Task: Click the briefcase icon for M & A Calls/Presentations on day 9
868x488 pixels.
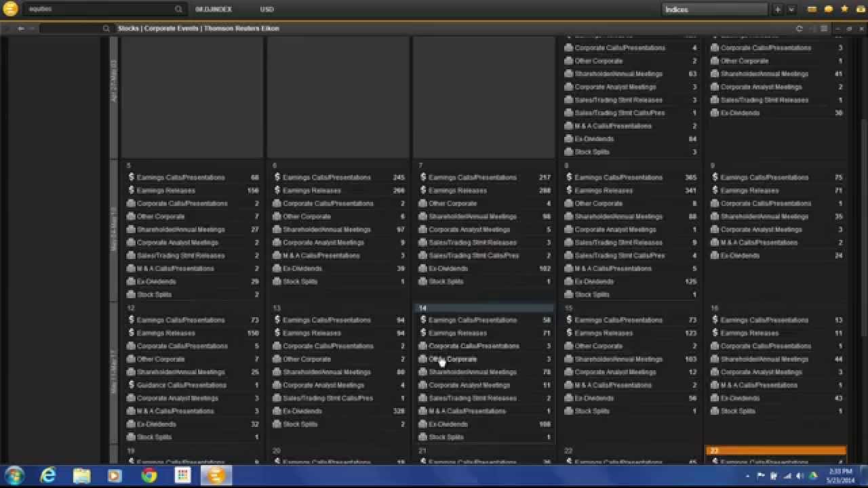Action: click(x=715, y=243)
